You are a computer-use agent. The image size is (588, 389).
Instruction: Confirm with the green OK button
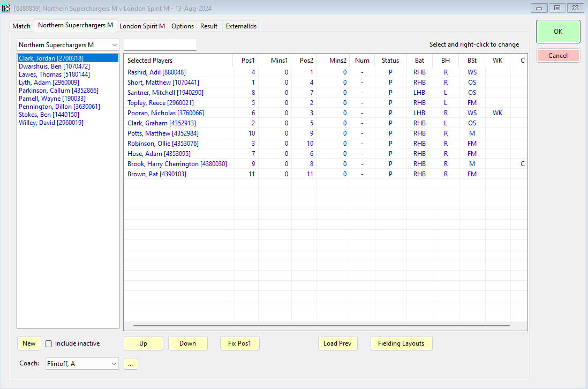point(558,32)
